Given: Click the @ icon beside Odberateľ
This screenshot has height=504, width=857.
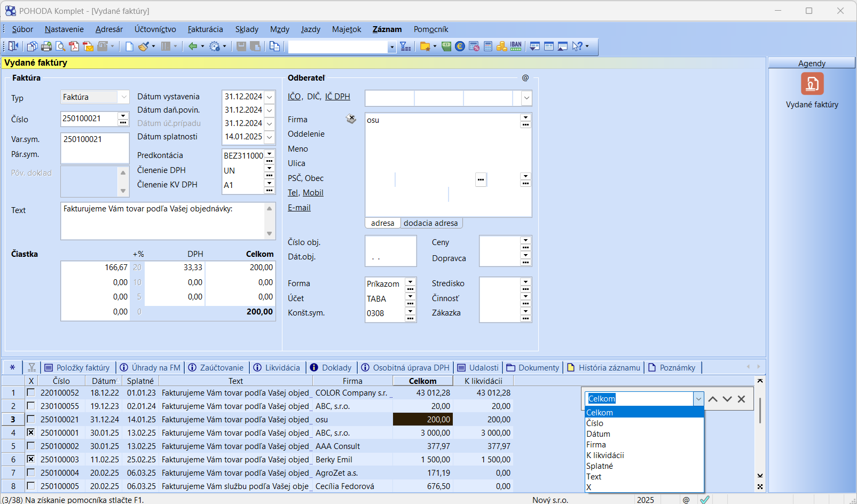Looking at the screenshot, I should (x=525, y=78).
